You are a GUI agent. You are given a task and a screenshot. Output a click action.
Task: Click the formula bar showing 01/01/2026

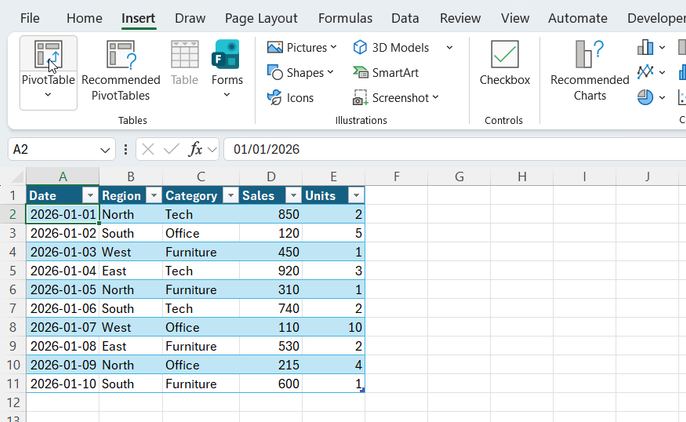(455, 150)
